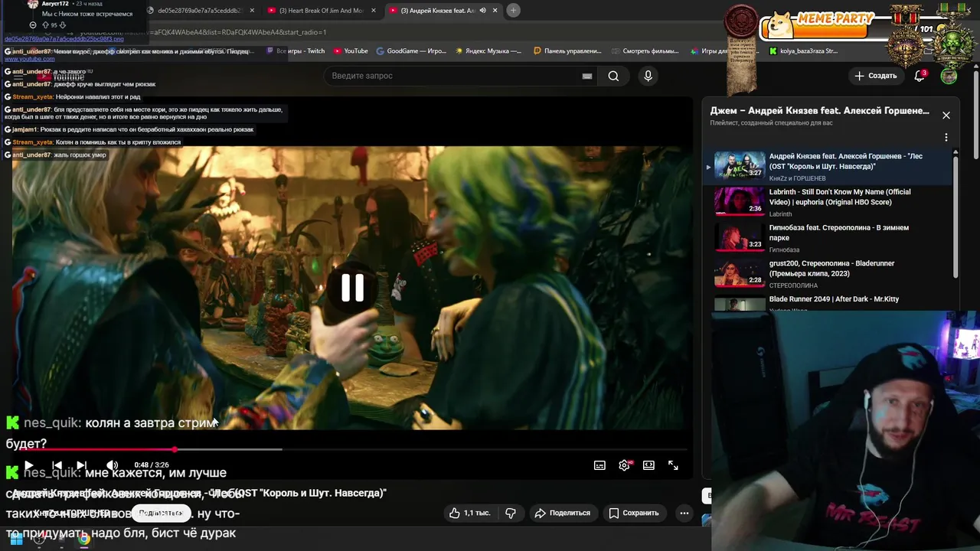Screen dimensions: 980x551
Task: Open the playlist three-dot options menu
Action: pos(946,137)
